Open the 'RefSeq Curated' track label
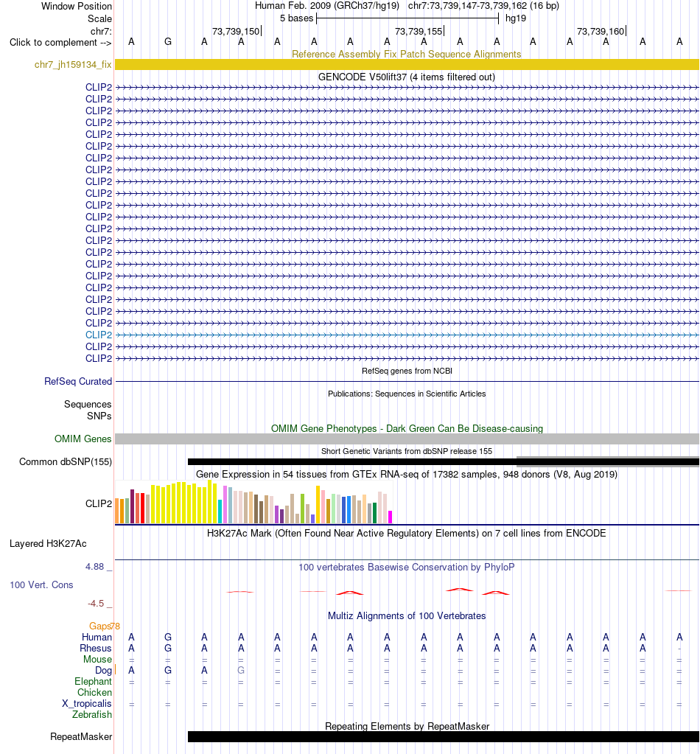 pyautogui.click(x=78, y=381)
